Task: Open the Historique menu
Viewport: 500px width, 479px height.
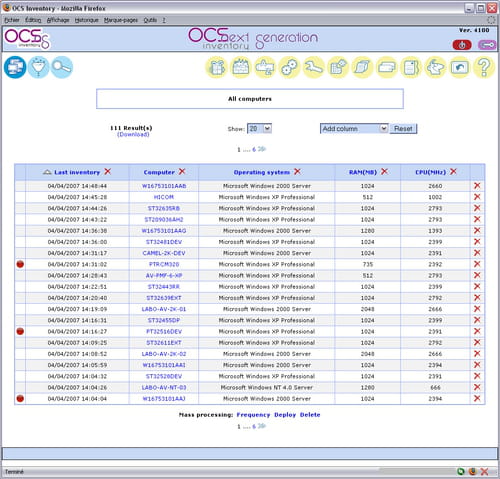Action: click(87, 20)
